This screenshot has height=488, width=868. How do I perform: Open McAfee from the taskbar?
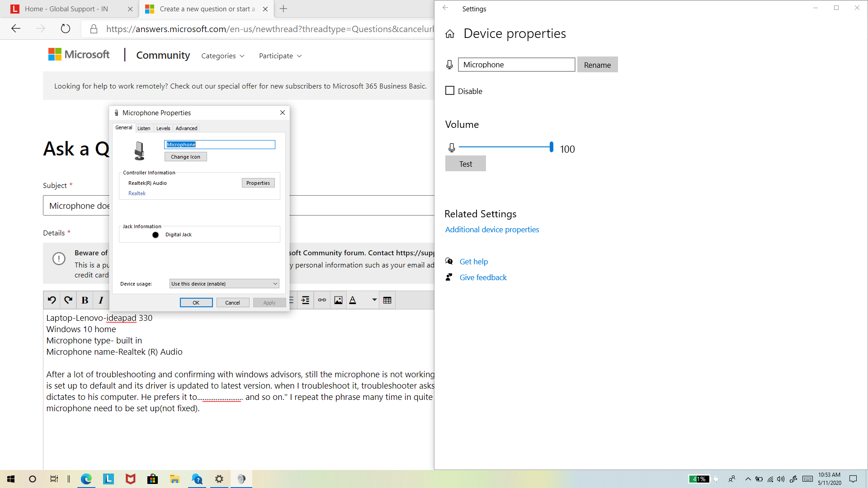coord(131,479)
